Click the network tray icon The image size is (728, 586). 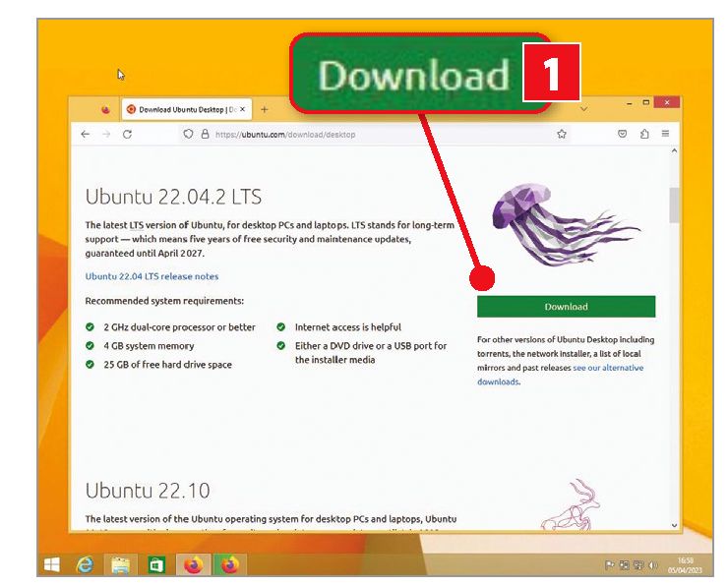pyautogui.click(x=638, y=565)
